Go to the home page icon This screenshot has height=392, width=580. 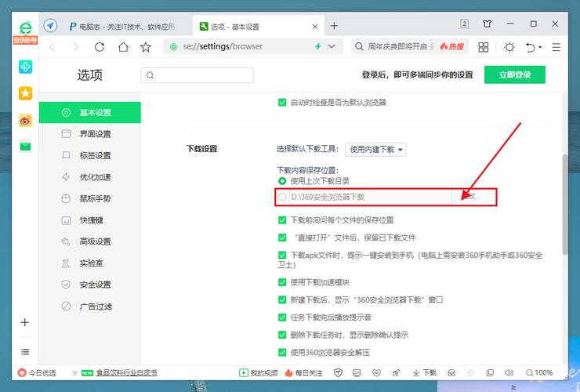coord(123,47)
